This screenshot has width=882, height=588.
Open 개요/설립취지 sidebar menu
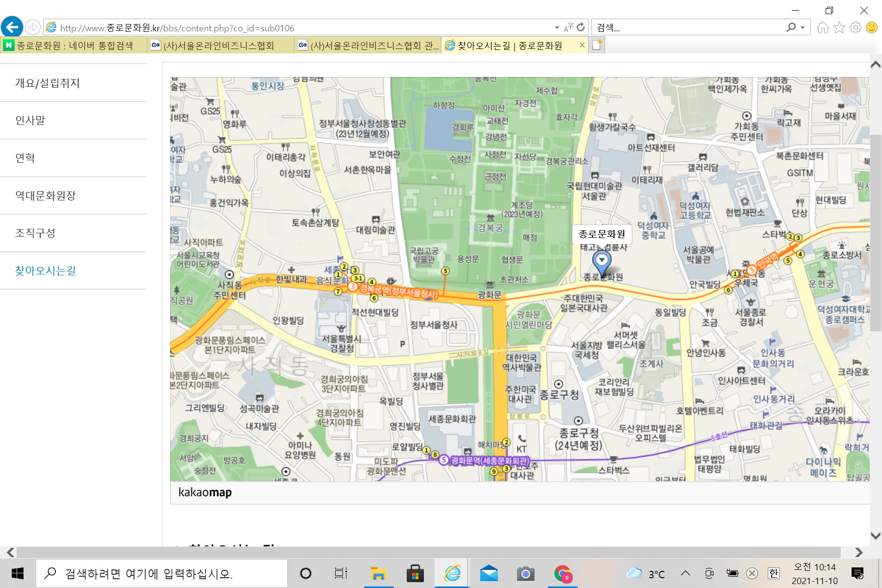coord(73,83)
